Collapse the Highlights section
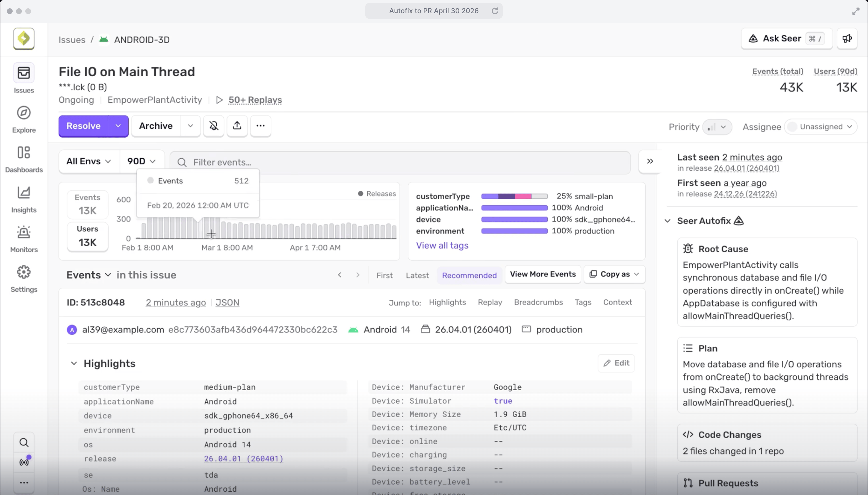Viewport: 868px width, 495px height. click(74, 363)
